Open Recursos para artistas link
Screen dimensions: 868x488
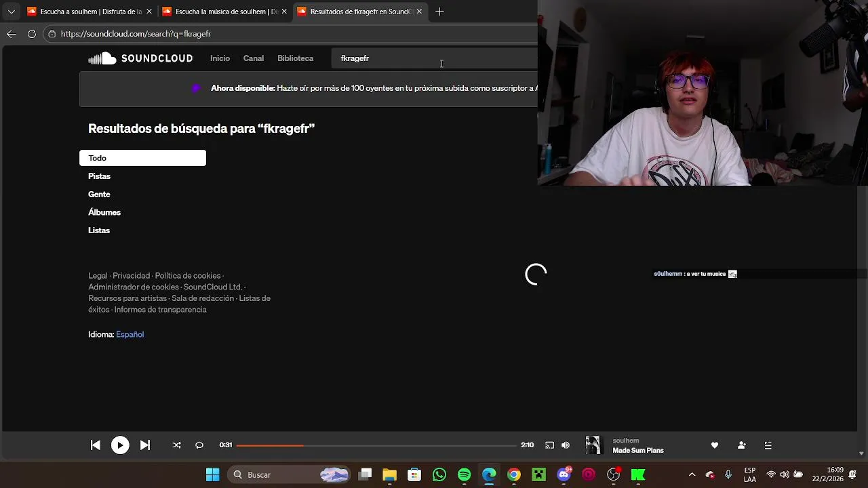point(127,298)
